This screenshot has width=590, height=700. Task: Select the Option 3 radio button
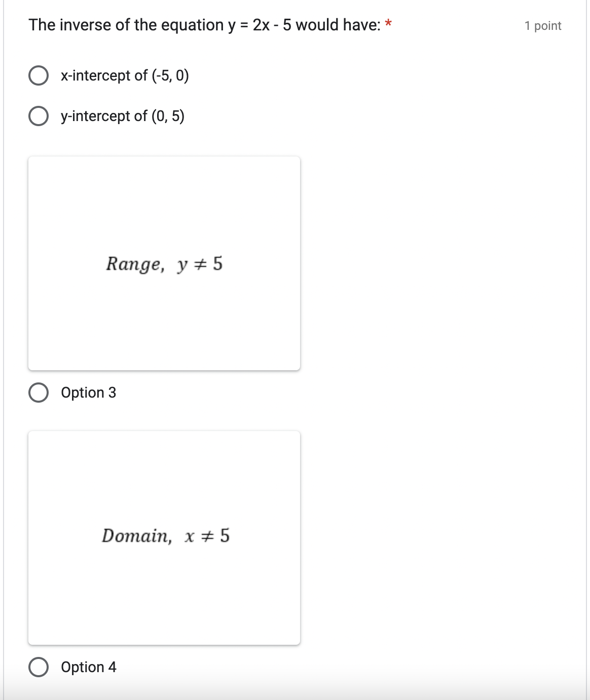pos(40,392)
